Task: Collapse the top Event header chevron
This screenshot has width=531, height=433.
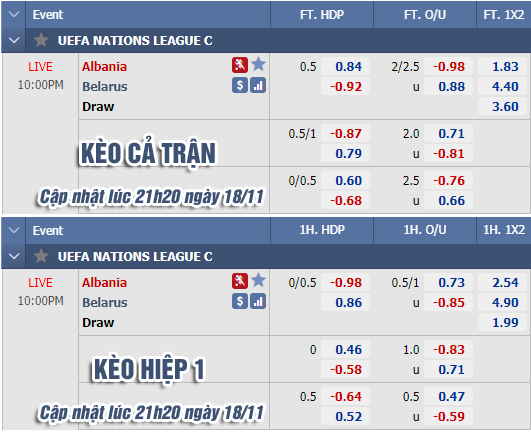Action: coord(14,14)
